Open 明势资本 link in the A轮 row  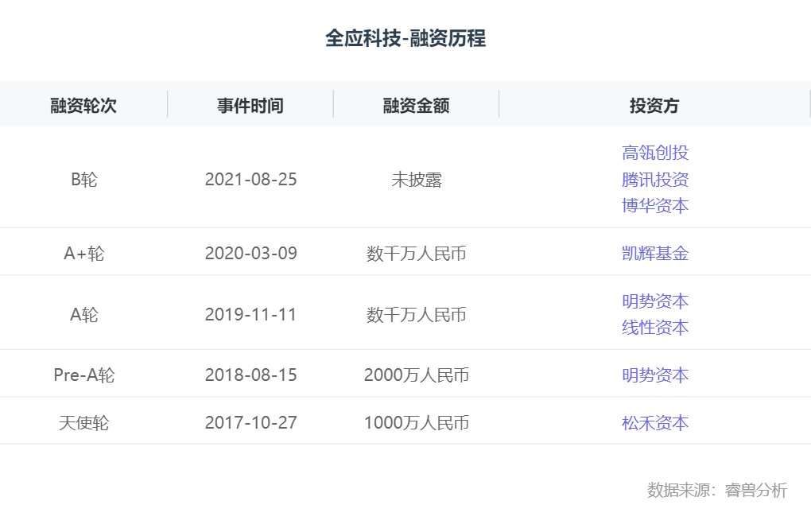tap(655, 301)
